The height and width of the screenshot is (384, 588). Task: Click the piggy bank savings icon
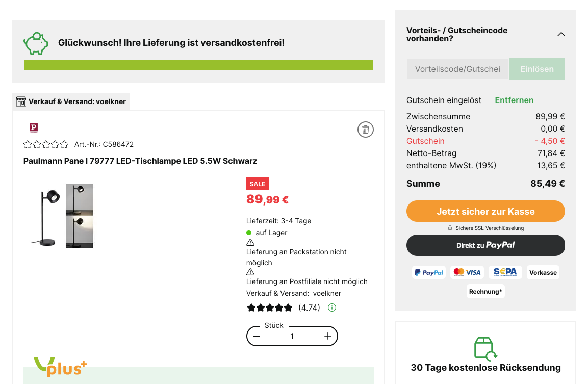pos(36,43)
